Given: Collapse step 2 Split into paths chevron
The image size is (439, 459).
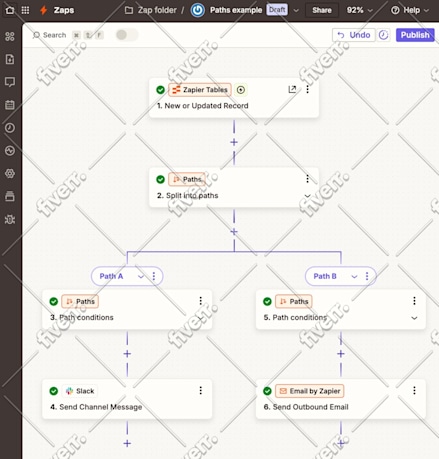Looking at the screenshot, I should pos(308,196).
